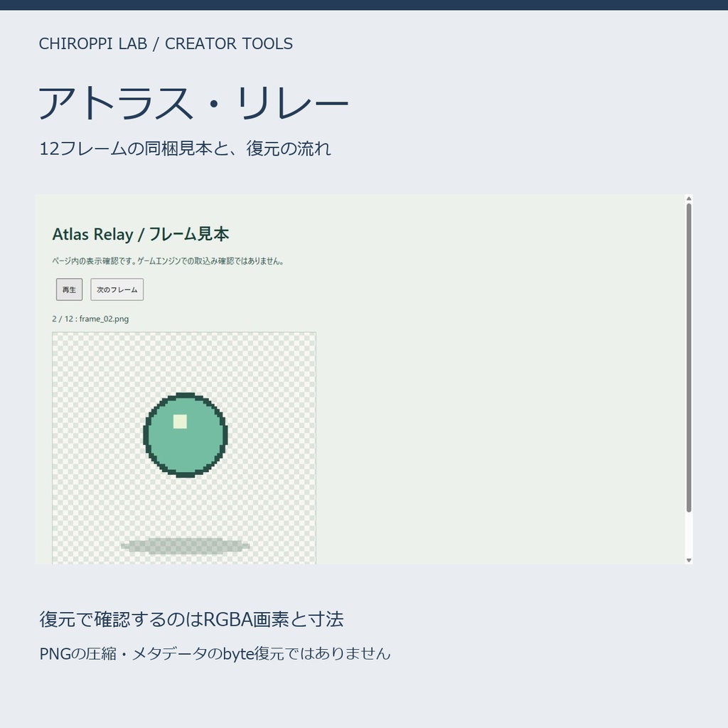Click the green ball sprite preview
The height and width of the screenshot is (728, 728).
coord(186,435)
